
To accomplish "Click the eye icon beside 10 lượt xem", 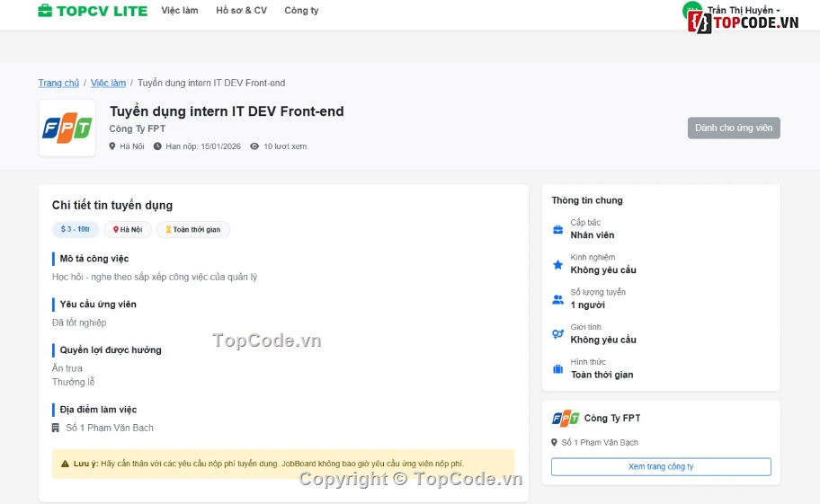I will pyautogui.click(x=254, y=146).
